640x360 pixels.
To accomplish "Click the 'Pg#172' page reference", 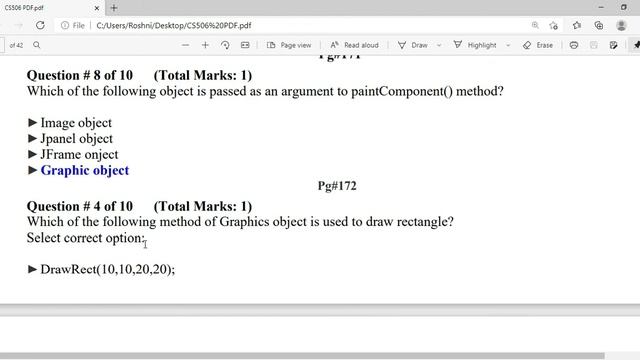I will 337,186.
